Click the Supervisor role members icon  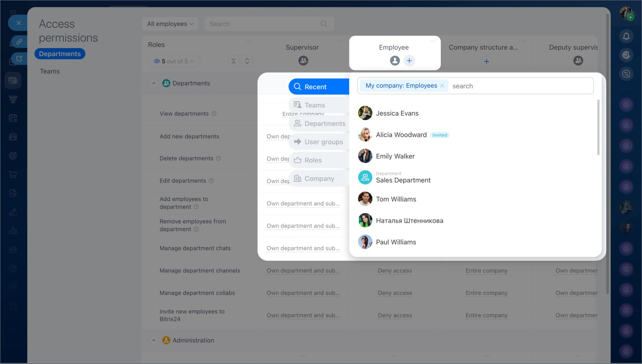pos(303,61)
